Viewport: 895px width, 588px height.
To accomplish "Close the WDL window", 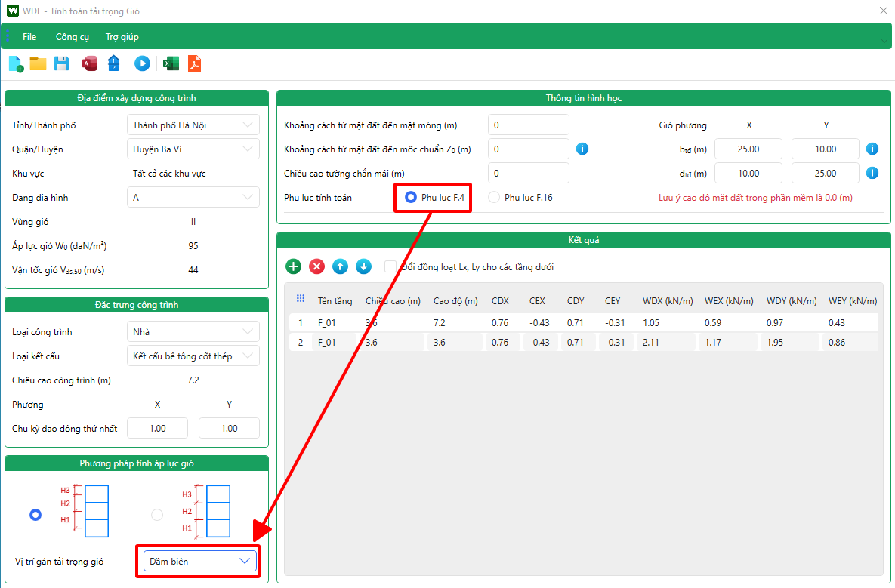I will 883,11.
